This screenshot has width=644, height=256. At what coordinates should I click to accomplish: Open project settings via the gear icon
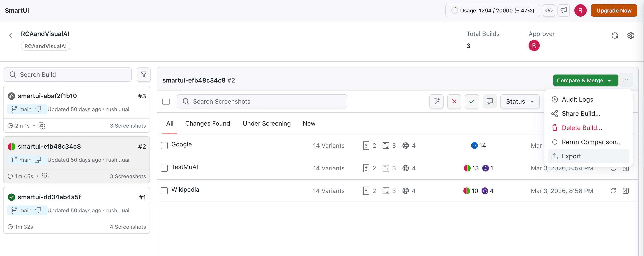click(x=630, y=35)
